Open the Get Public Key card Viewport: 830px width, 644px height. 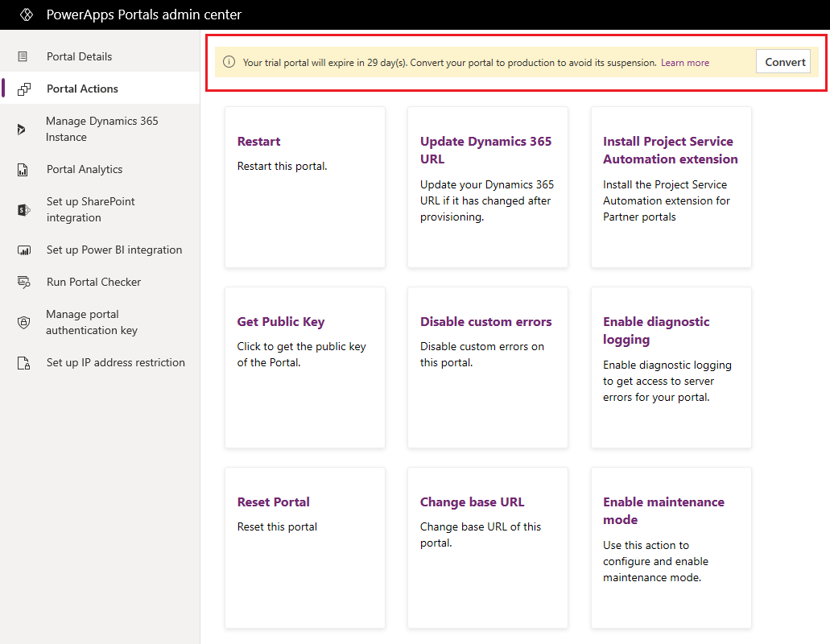305,367
